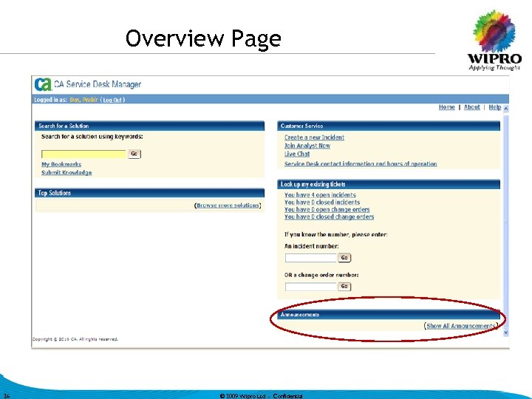View the 0 closed incidents link
The height and width of the screenshot is (399, 532).
(322, 202)
